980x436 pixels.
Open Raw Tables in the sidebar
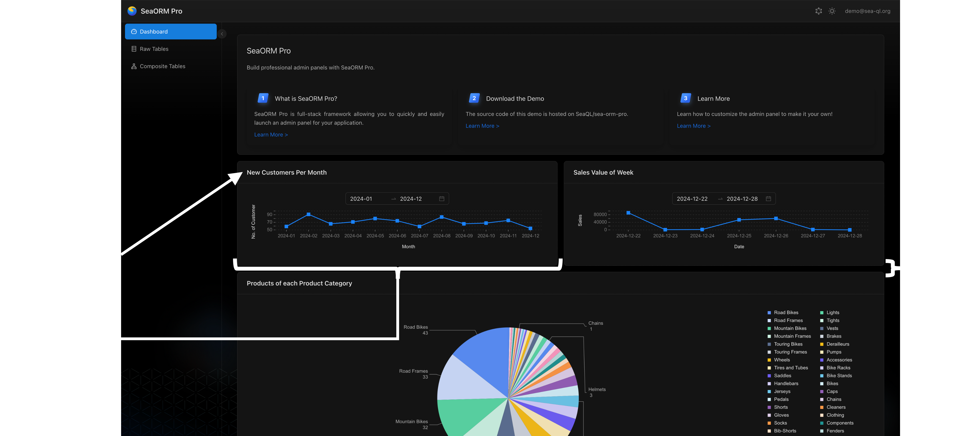pyautogui.click(x=154, y=49)
